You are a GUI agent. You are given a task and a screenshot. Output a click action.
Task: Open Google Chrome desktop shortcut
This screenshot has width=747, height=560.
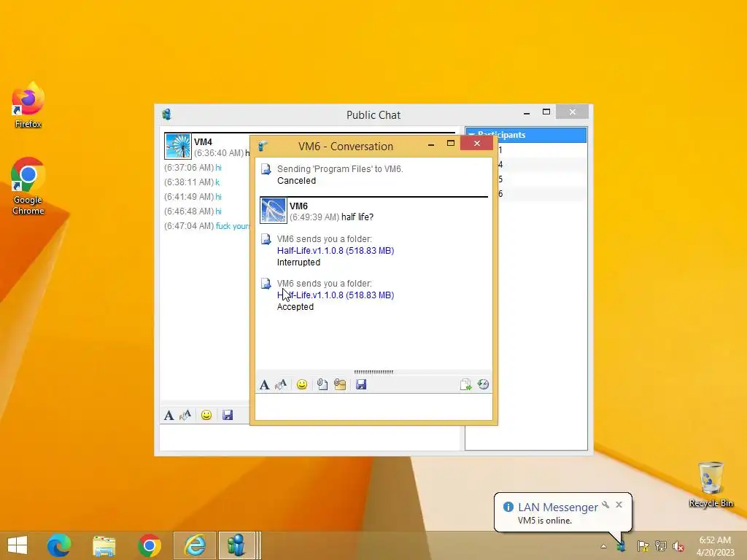pos(28,187)
